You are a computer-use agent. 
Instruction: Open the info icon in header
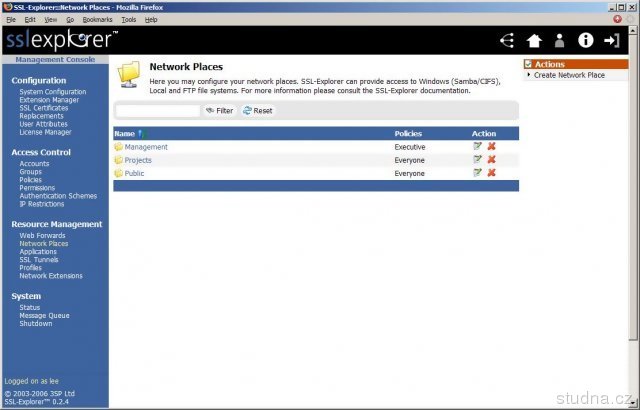click(586, 41)
